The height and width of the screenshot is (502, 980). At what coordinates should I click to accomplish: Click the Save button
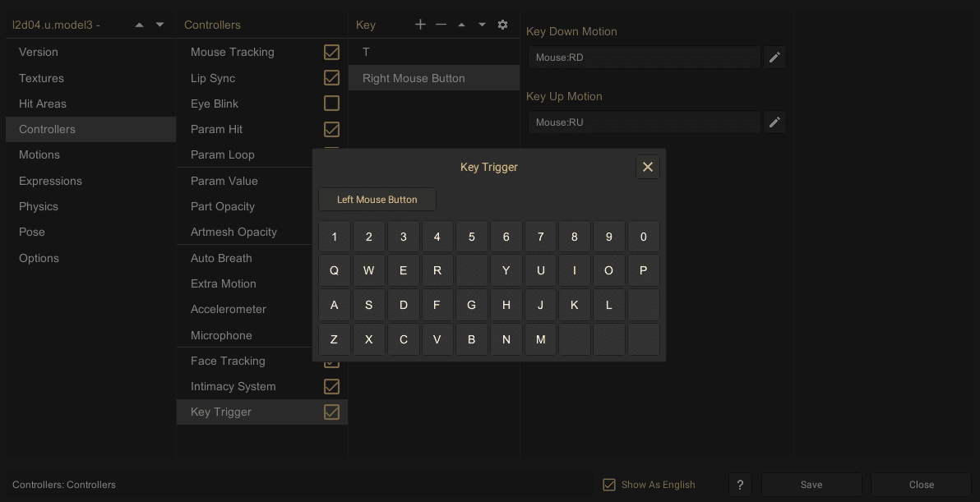pyautogui.click(x=811, y=485)
